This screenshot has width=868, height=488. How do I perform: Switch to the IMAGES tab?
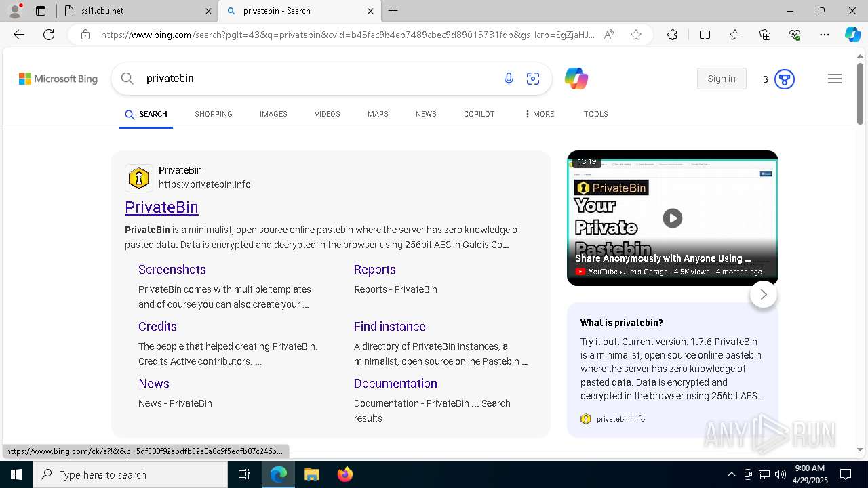273,114
